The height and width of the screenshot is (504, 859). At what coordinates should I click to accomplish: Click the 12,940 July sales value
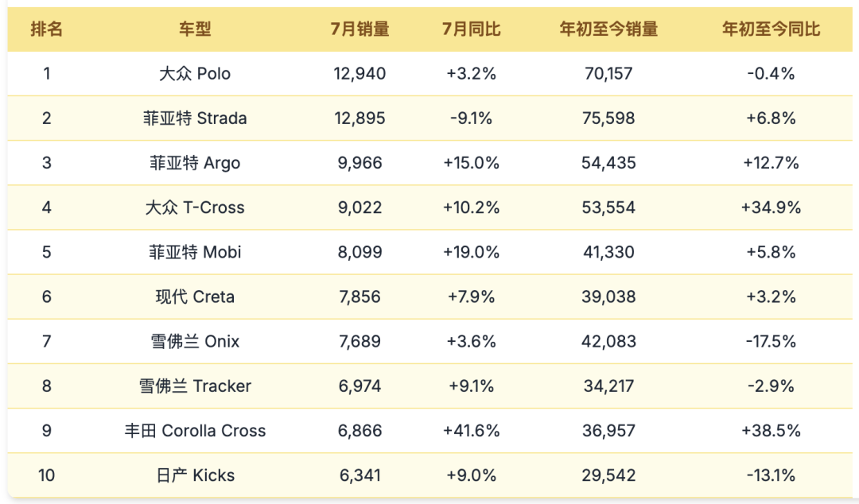point(360,74)
